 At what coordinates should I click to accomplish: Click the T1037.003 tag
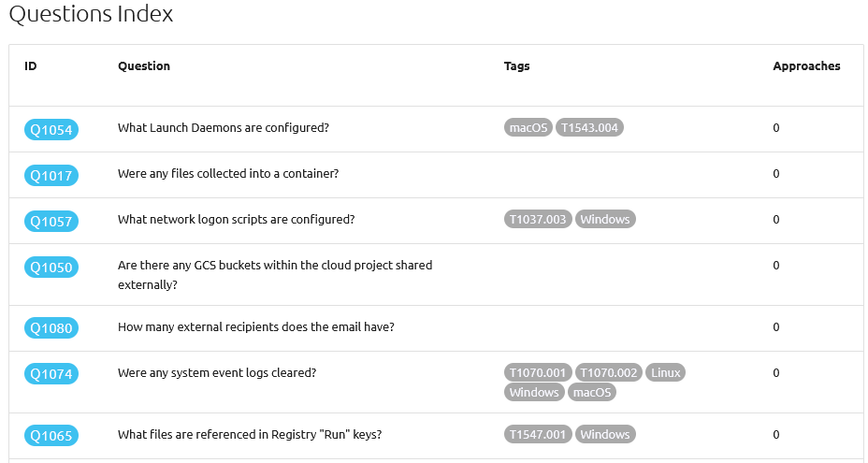[x=538, y=219]
